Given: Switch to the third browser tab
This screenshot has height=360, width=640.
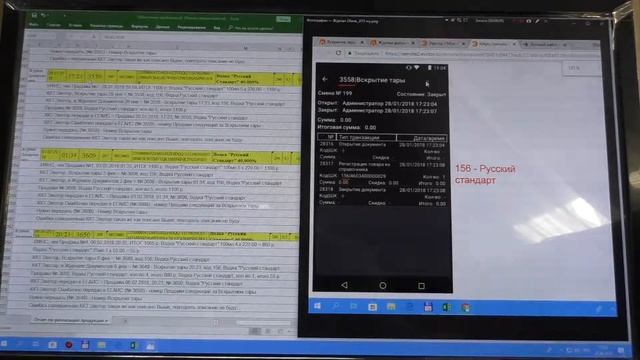Looking at the screenshot, I should (x=443, y=43).
